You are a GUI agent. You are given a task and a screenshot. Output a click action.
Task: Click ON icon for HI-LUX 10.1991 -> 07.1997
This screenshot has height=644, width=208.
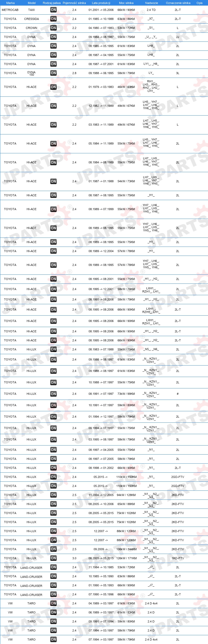pyautogui.click(x=53, y=405)
